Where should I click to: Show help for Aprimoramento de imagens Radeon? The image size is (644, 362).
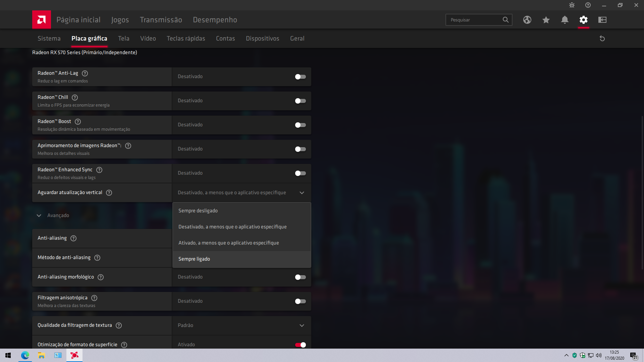point(128,146)
